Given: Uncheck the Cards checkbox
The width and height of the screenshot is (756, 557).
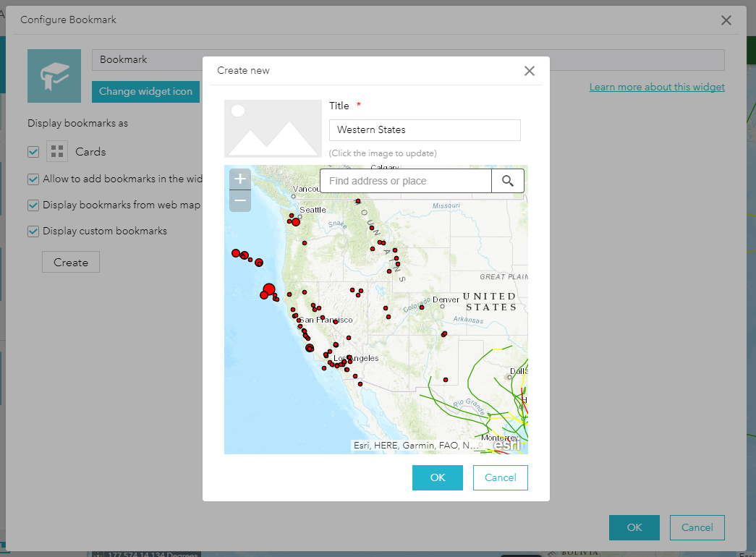Looking at the screenshot, I should point(33,151).
